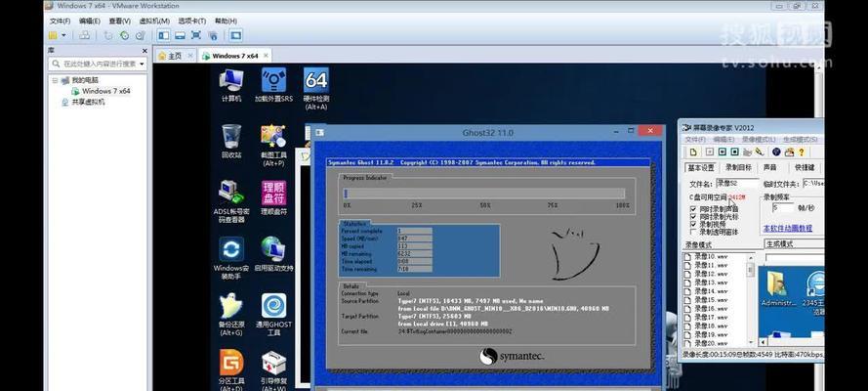
Task: Open VMware power dropdown arrow
Action: pyautogui.click(x=63, y=35)
